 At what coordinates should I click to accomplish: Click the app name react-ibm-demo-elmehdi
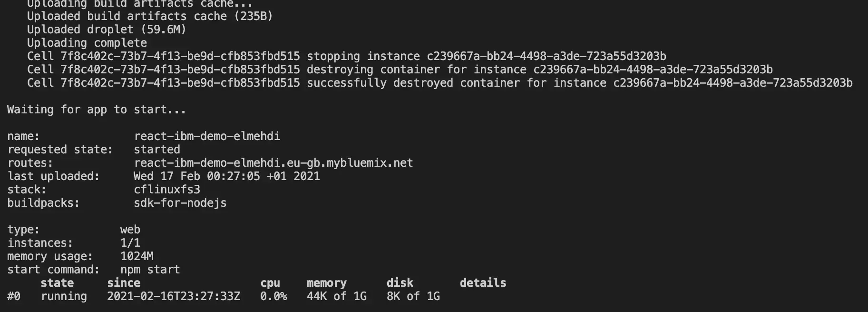207,136
